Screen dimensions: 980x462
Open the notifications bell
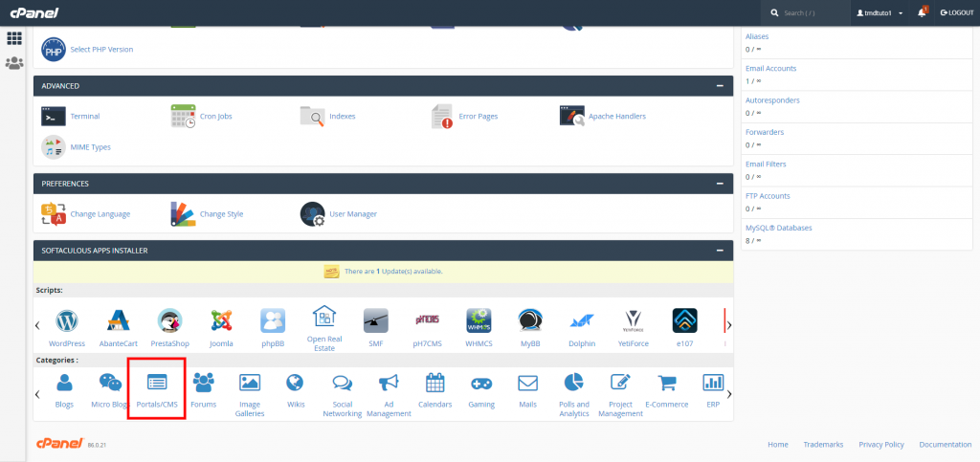[922, 12]
